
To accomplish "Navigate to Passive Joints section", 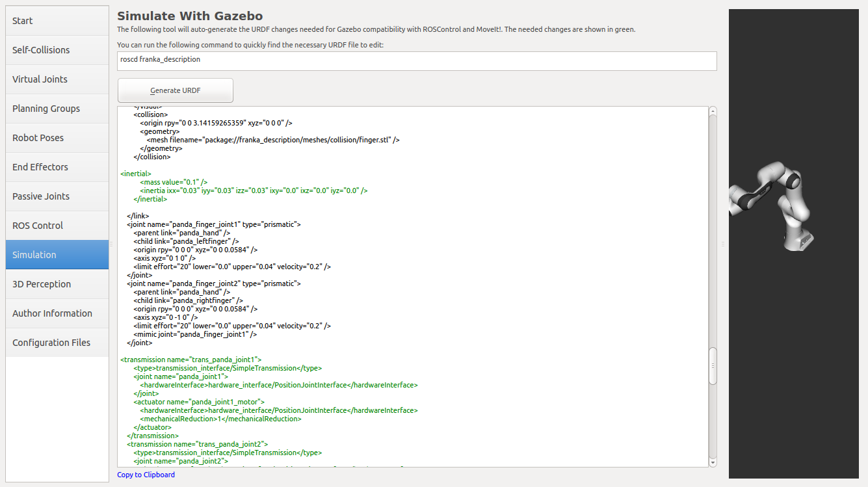I will (57, 196).
